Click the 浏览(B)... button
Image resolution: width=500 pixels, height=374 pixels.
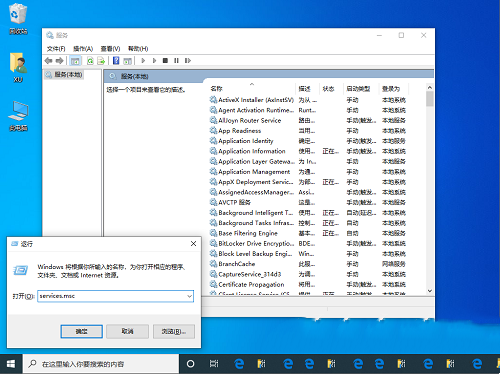174,331
